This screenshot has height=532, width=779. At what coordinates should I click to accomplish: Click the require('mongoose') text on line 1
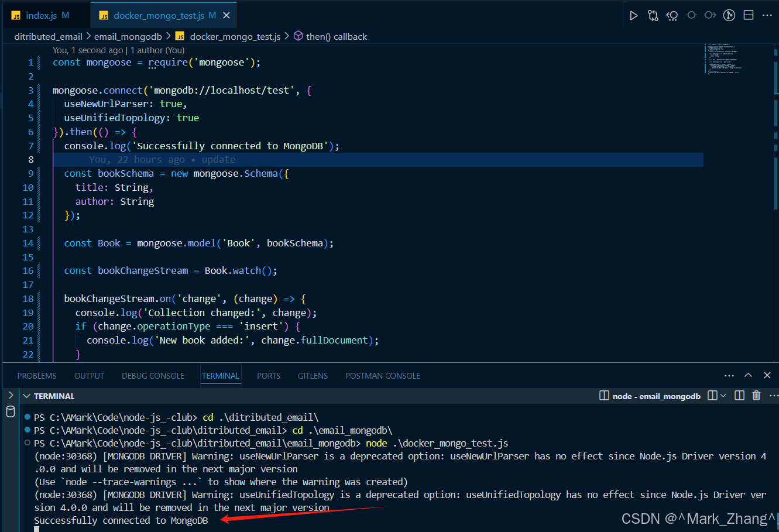pyautogui.click(x=202, y=62)
